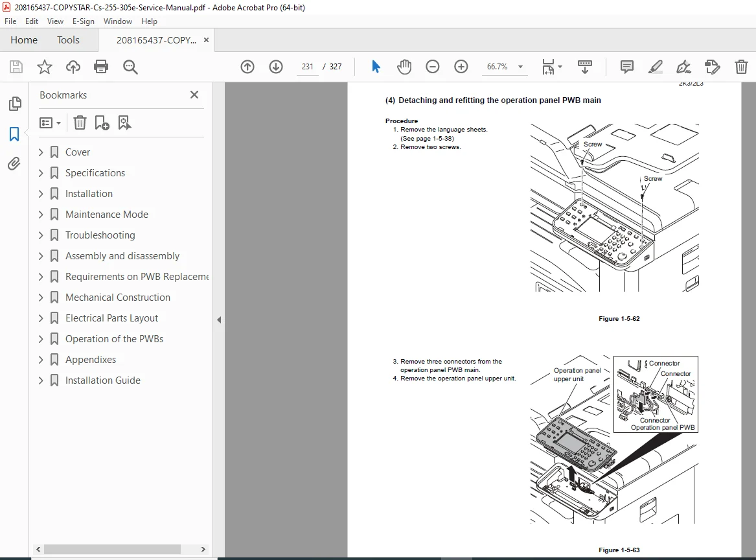
Task: Activate the Hand pan tool
Action: [404, 67]
